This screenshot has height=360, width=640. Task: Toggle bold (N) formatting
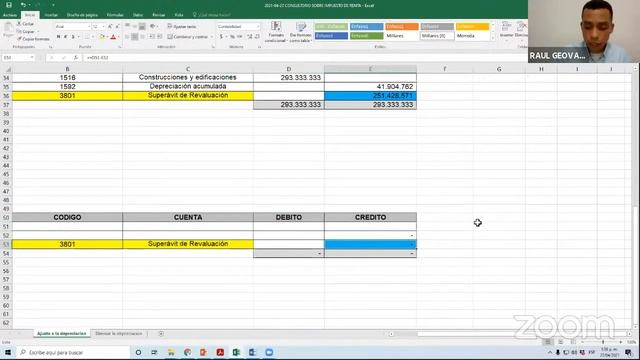tap(59, 37)
